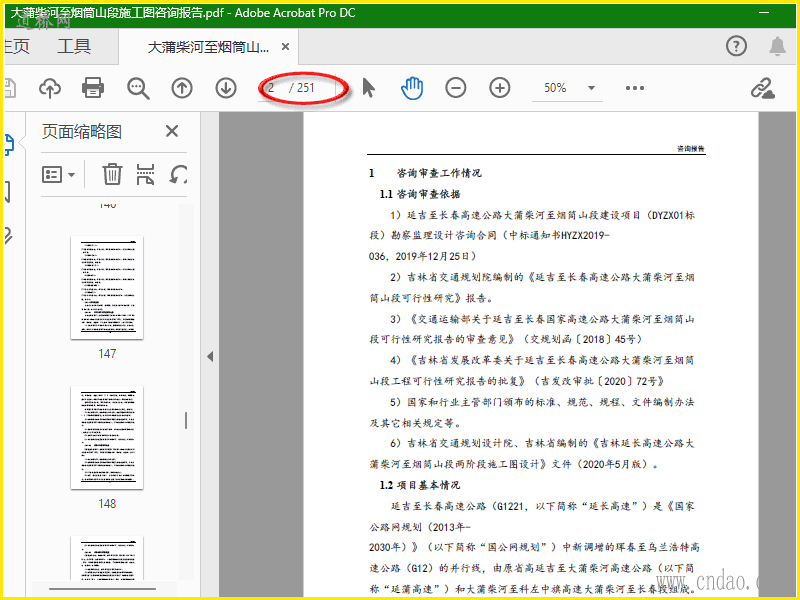Click the heading 1.1 咨询审查依据
Image resolution: width=800 pixels, height=600 pixels.
[x=420, y=194]
